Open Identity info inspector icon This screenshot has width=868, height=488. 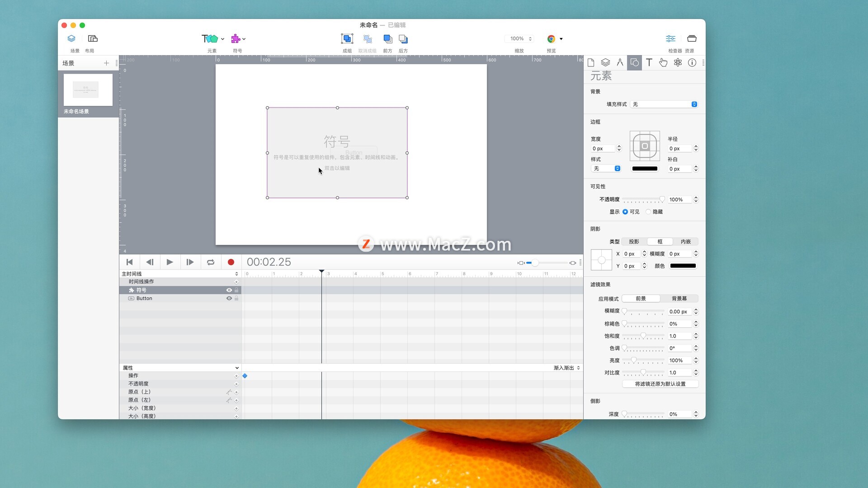pyautogui.click(x=692, y=63)
